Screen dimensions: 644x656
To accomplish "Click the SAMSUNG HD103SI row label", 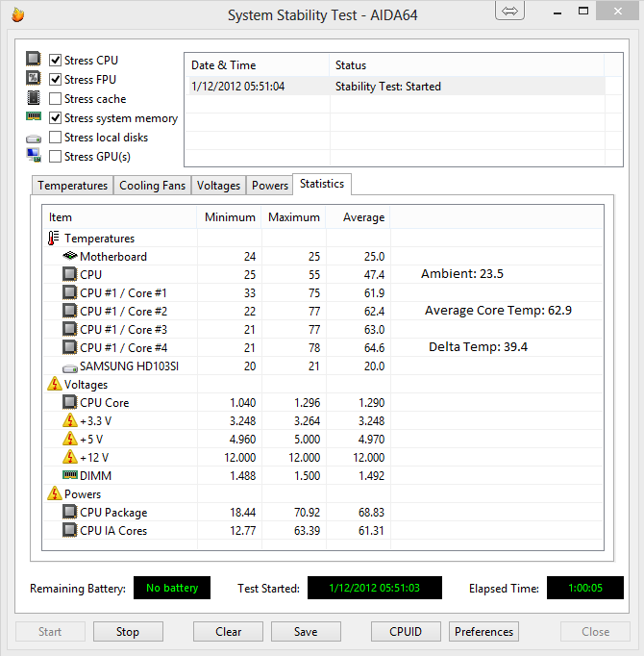I will pos(129,366).
